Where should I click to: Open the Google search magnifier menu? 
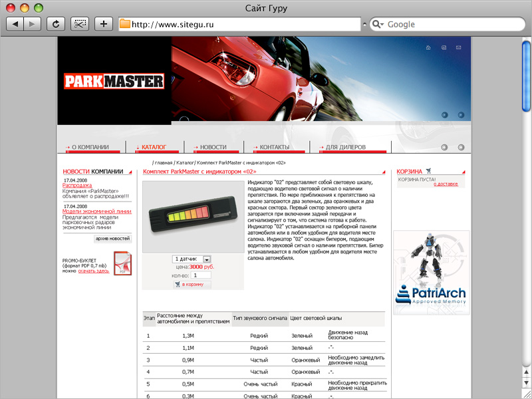click(378, 24)
